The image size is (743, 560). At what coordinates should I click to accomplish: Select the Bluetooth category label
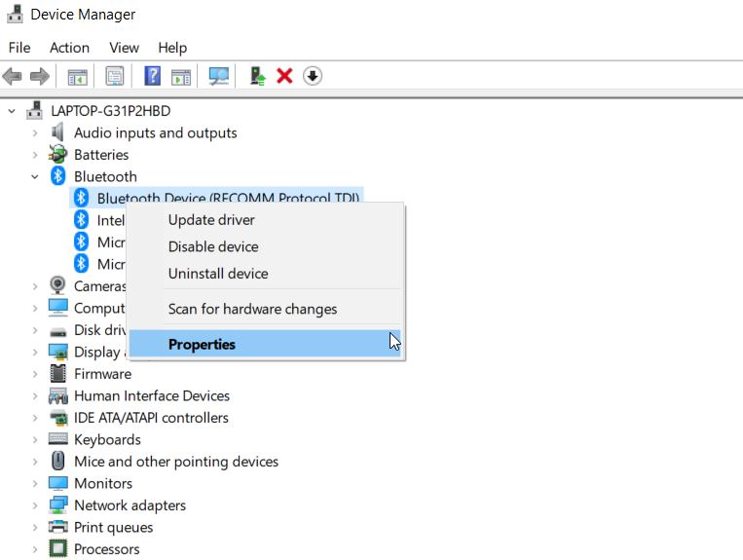click(105, 176)
